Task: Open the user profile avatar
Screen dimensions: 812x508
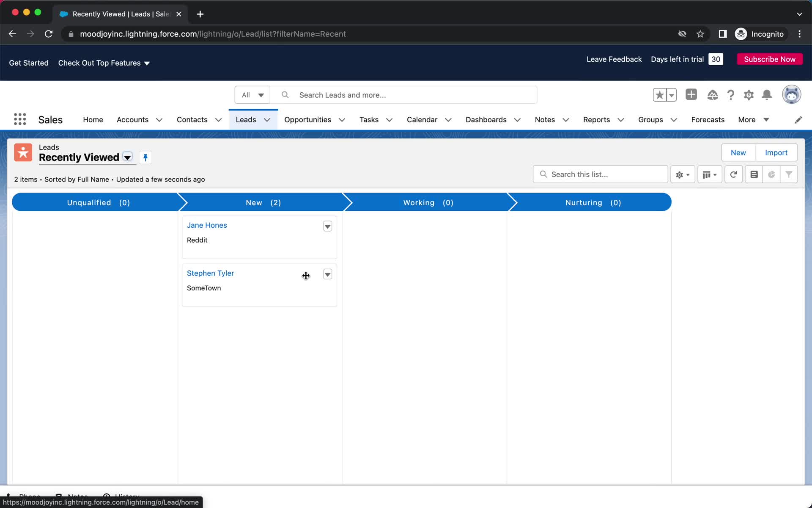Action: (x=791, y=94)
